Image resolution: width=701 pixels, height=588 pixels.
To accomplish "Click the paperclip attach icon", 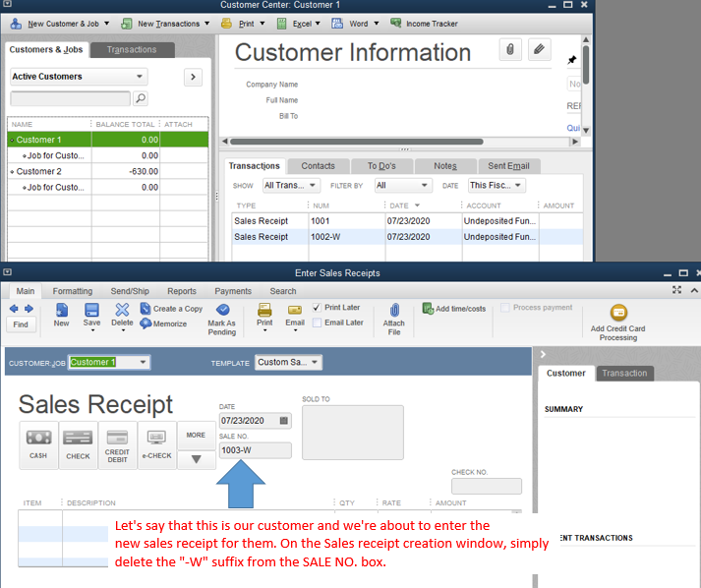I will [510, 49].
